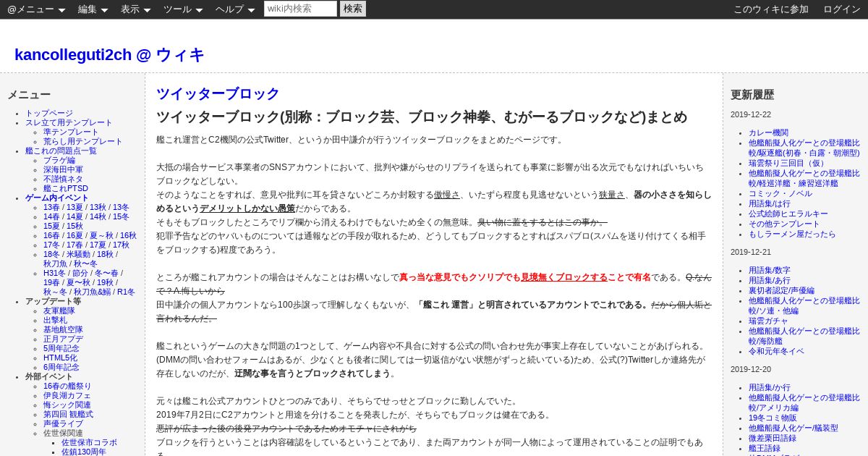This screenshot has width=868, height=456.
Task: Open 瑞雲ガチャ in update history
Action: (x=768, y=321)
